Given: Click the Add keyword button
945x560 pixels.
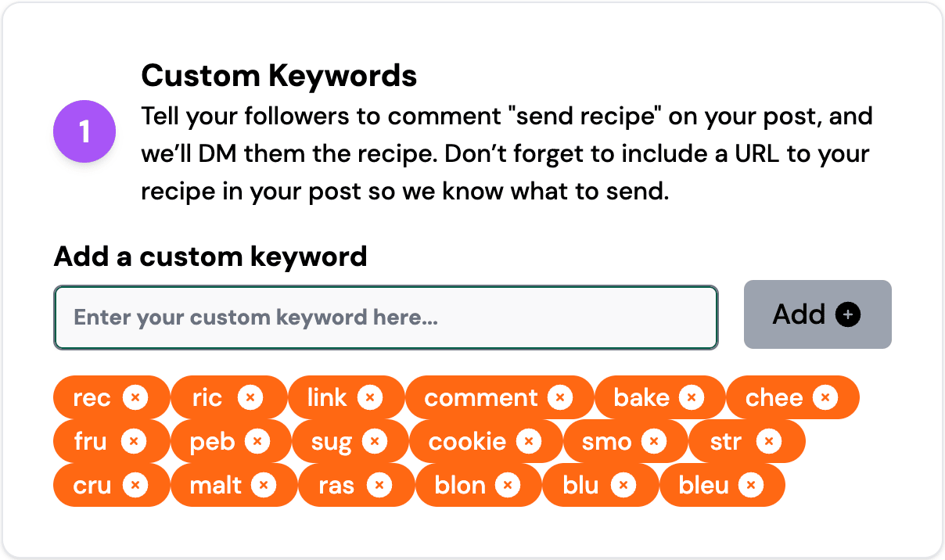Looking at the screenshot, I should click(817, 314).
